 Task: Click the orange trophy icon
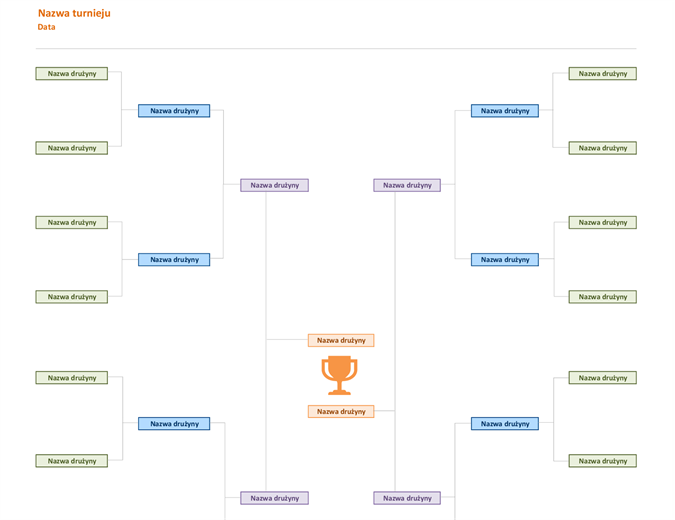tap(339, 375)
